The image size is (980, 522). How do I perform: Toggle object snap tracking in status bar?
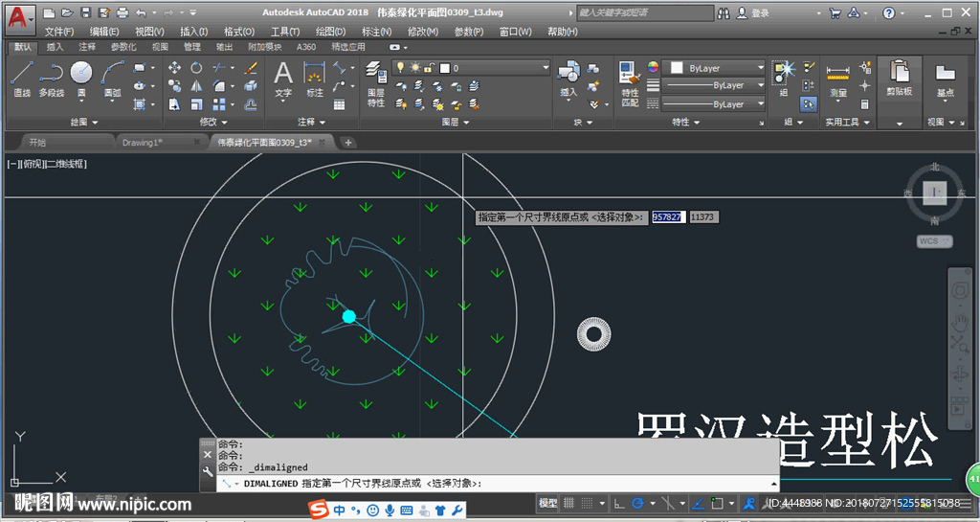pyautogui.click(x=699, y=503)
